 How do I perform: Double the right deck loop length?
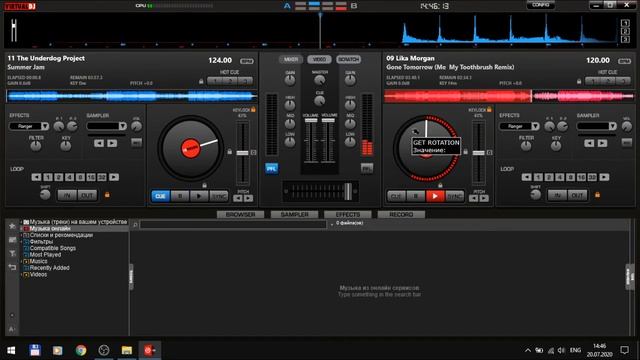(604, 177)
